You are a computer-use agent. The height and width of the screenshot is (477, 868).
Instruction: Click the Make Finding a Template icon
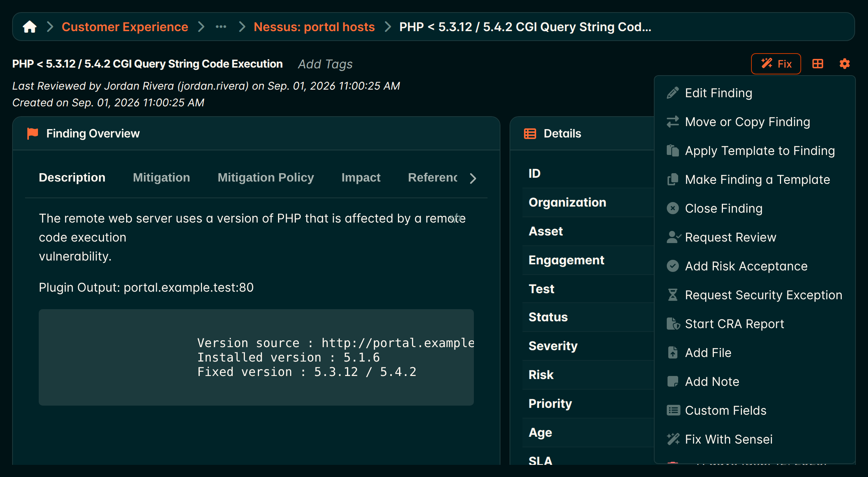[673, 180]
